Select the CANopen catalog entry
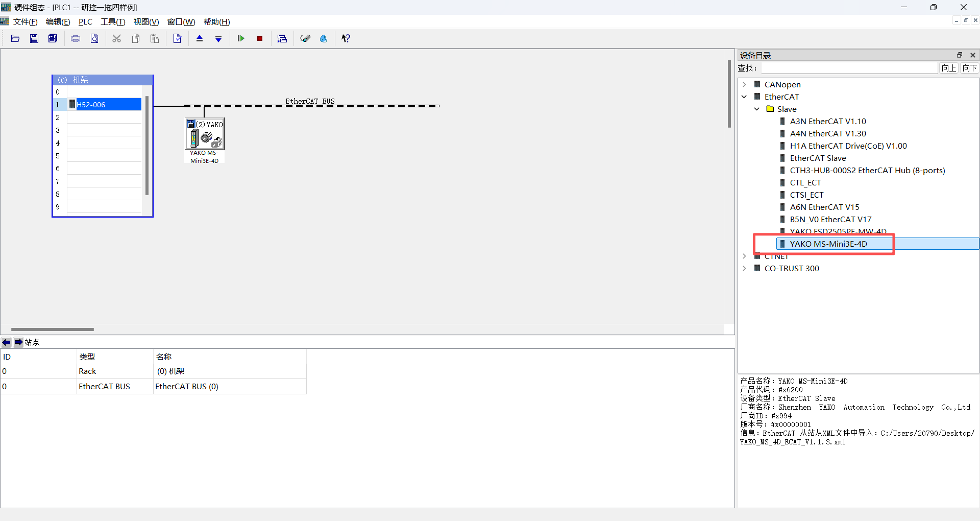This screenshot has width=980, height=521. 782,84
